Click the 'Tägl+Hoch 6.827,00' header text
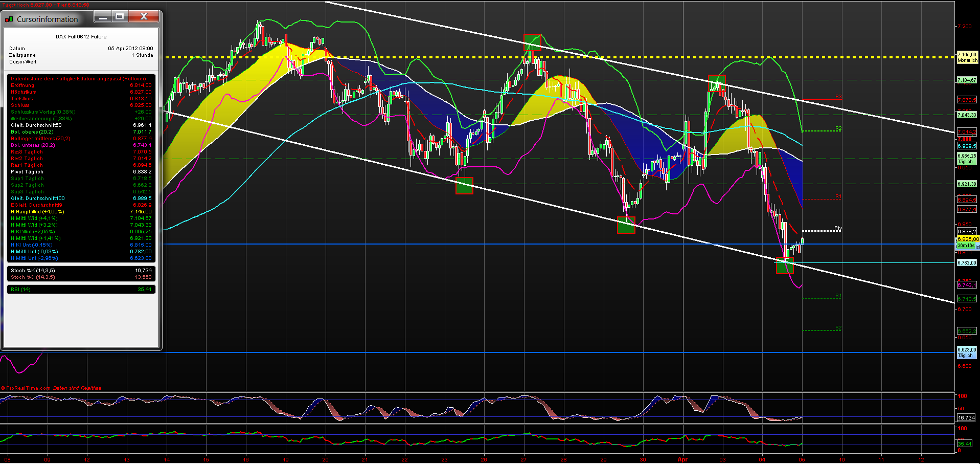 tap(27, 5)
